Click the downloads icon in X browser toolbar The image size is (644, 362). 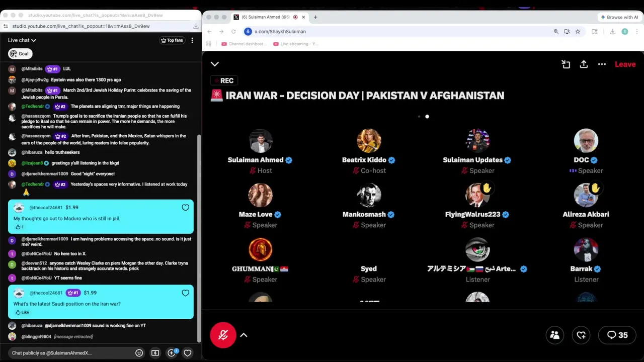(x=612, y=32)
